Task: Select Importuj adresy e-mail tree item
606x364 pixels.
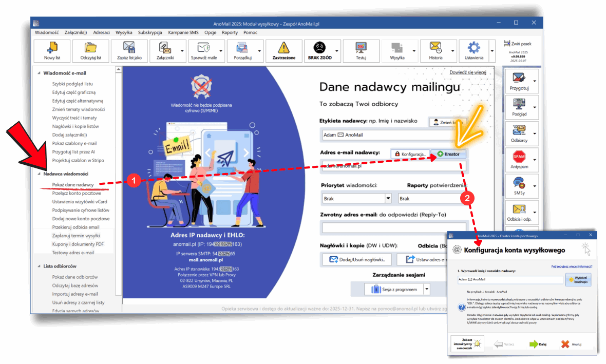Action: (x=75, y=294)
